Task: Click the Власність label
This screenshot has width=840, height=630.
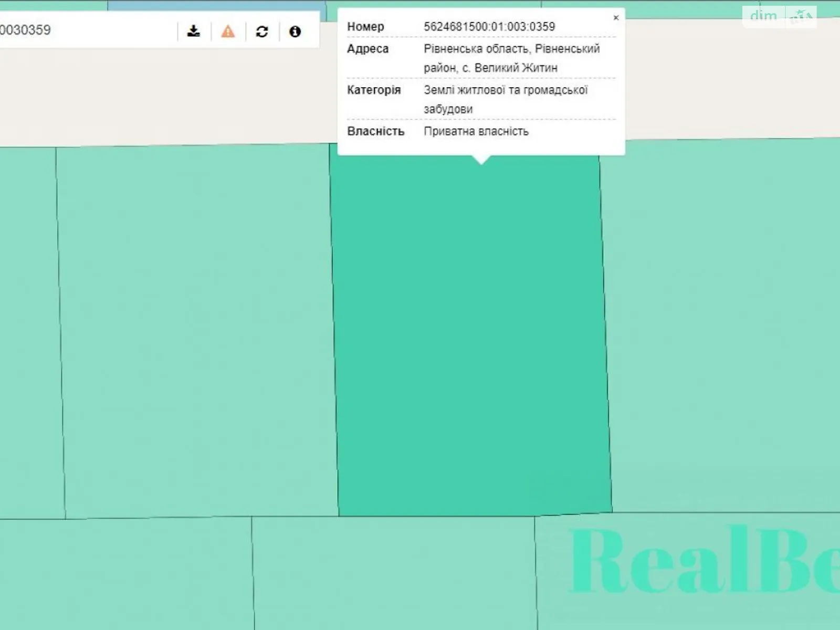Action: point(375,131)
